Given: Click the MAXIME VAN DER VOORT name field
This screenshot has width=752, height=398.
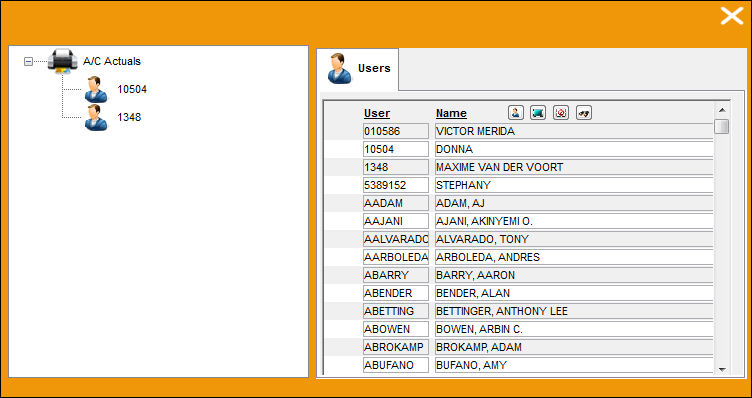Looking at the screenshot, I should tap(574, 167).
